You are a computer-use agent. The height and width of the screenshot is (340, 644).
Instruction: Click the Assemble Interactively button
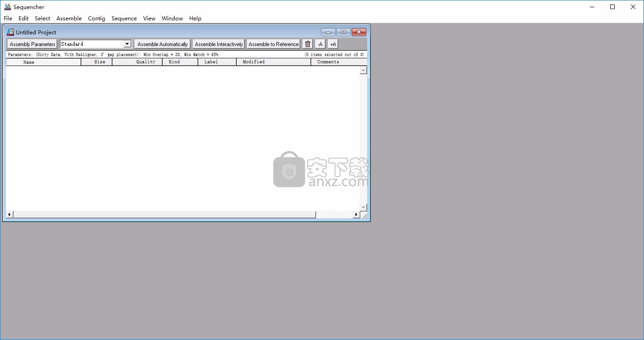point(219,44)
